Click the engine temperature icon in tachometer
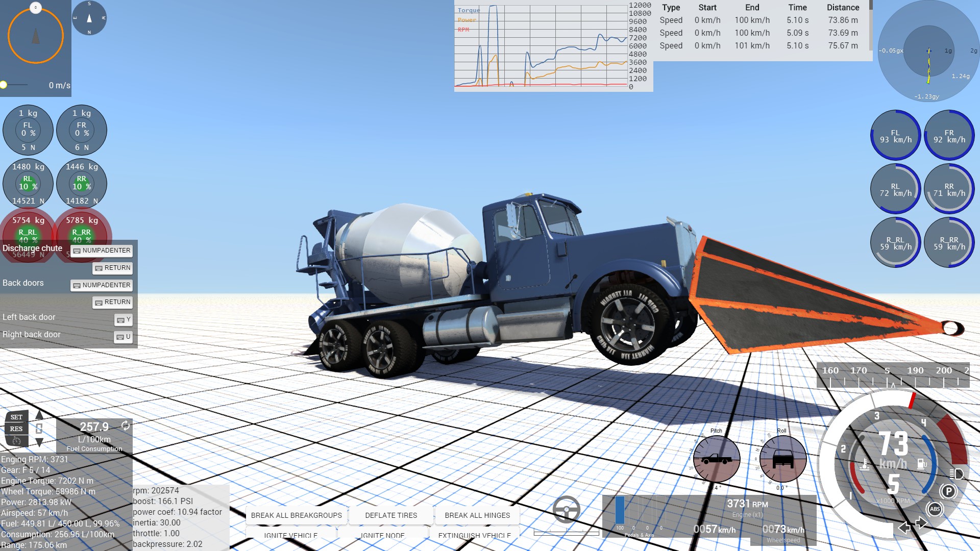Image resolution: width=980 pixels, height=551 pixels. [x=864, y=464]
